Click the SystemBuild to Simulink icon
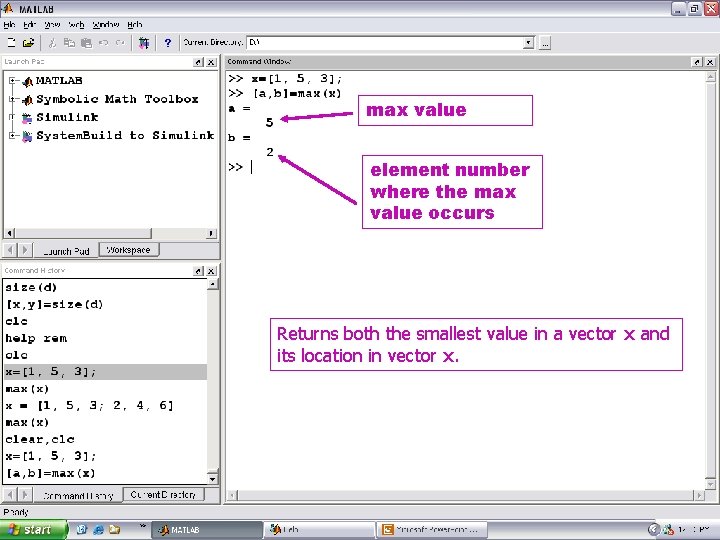Screen dimensions: 720x540 tap(28, 136)
